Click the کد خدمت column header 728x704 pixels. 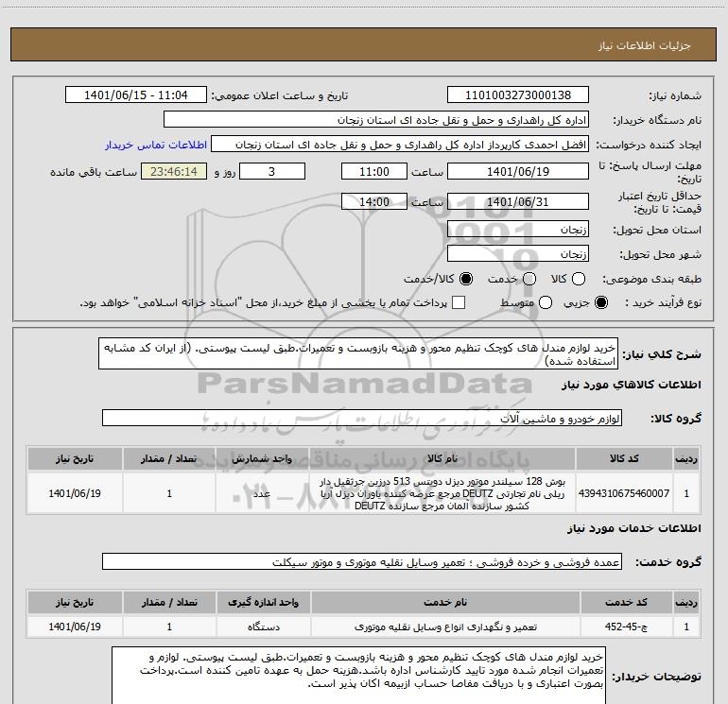pyautogui.click(x=626, y=602)
